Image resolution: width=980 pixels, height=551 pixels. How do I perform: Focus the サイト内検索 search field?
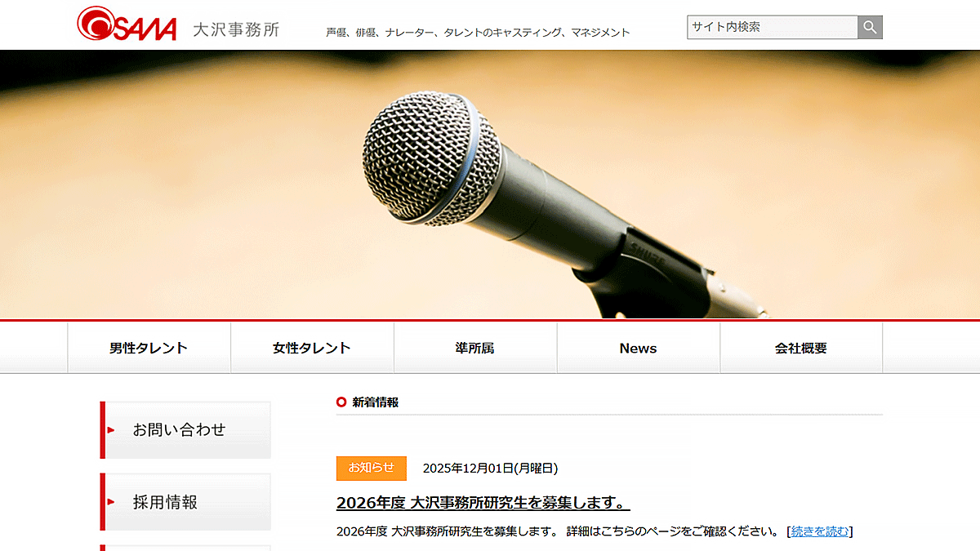point(772,27)
